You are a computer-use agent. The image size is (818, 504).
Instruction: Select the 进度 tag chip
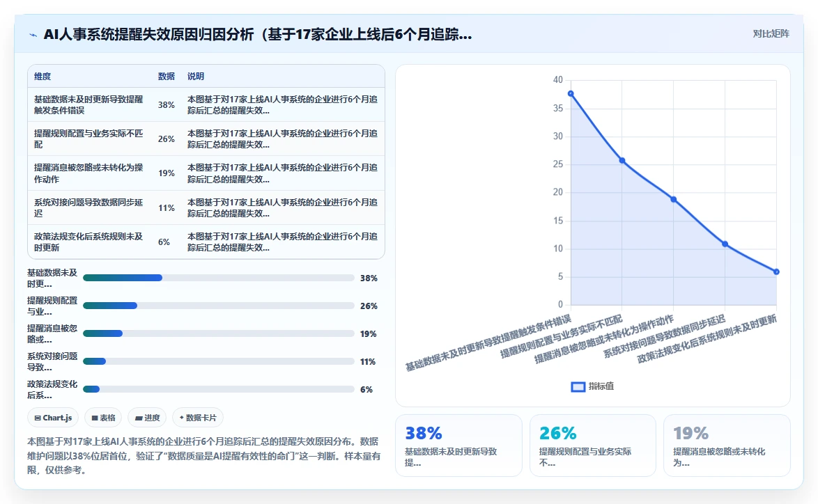click(x=147, y=418)
